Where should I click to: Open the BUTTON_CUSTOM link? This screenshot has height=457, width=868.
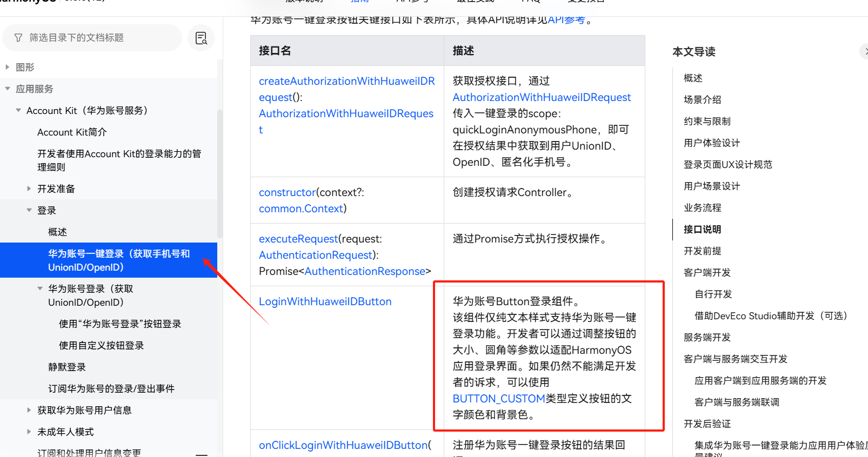pos(499,399)
